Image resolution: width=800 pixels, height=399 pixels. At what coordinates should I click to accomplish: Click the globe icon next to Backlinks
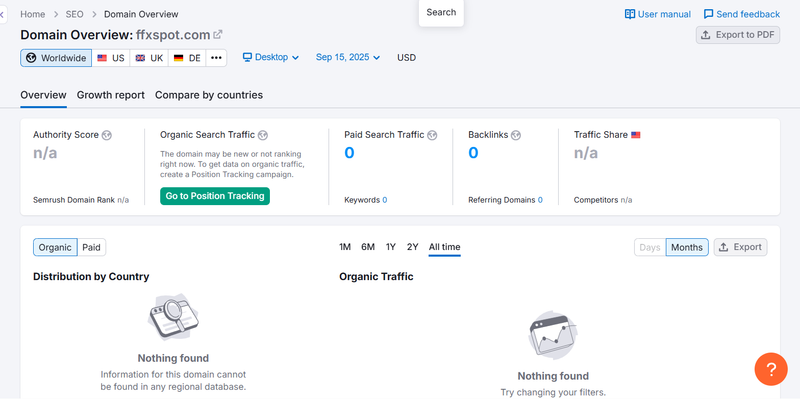point(516,135)
